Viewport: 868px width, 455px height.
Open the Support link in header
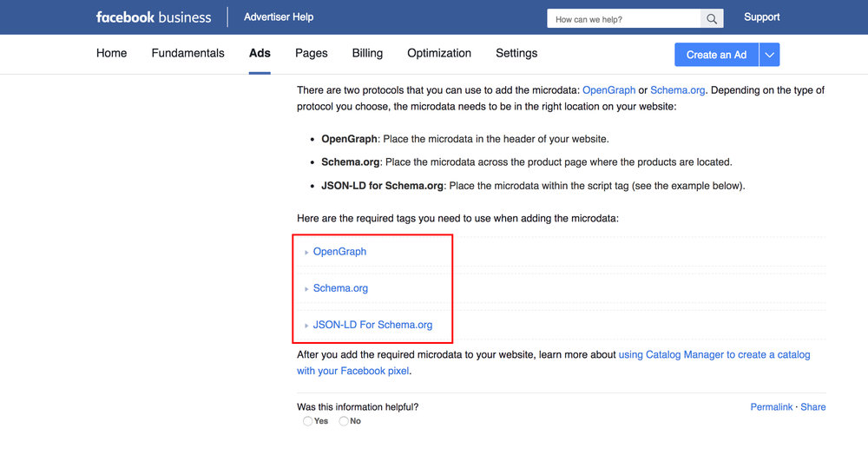762,17
